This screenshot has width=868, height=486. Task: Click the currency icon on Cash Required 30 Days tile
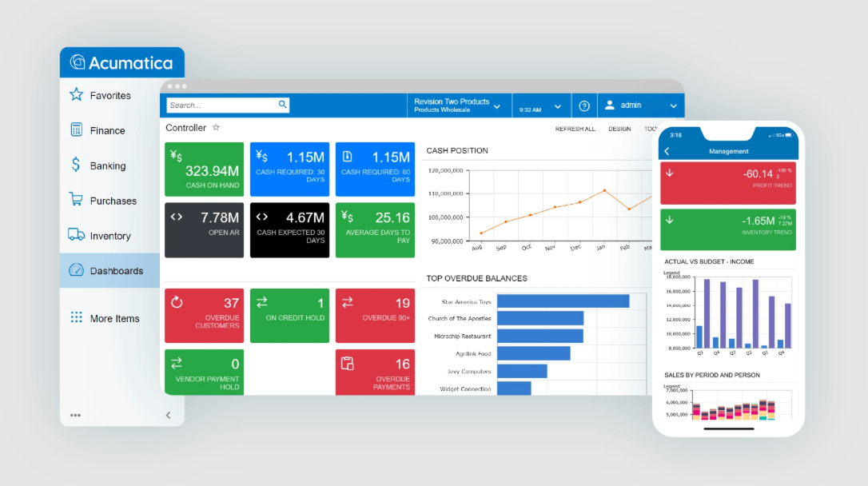click(x=262, y=156)
